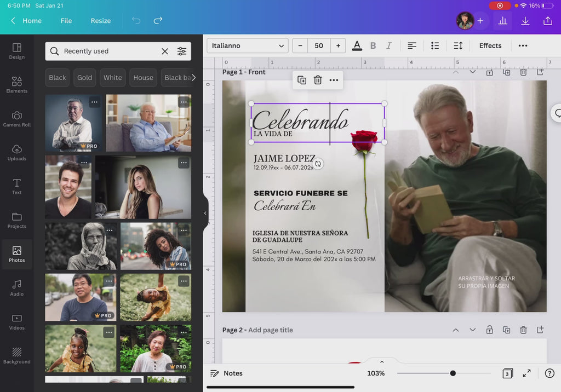Open text alignment options
Screen dimensions: 561x392
(412, 45)
